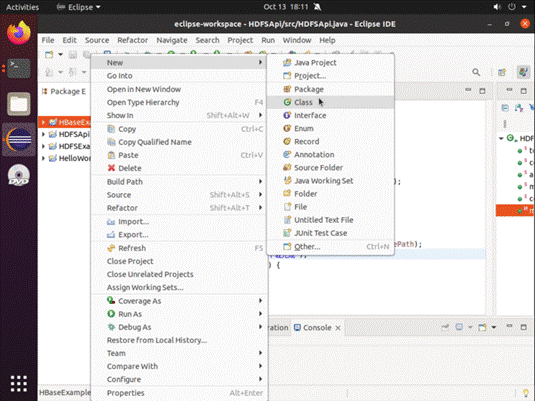This screenshot has width=535, height=401.
Task: Open Terminal from the dock
Action: coord(19,68)
